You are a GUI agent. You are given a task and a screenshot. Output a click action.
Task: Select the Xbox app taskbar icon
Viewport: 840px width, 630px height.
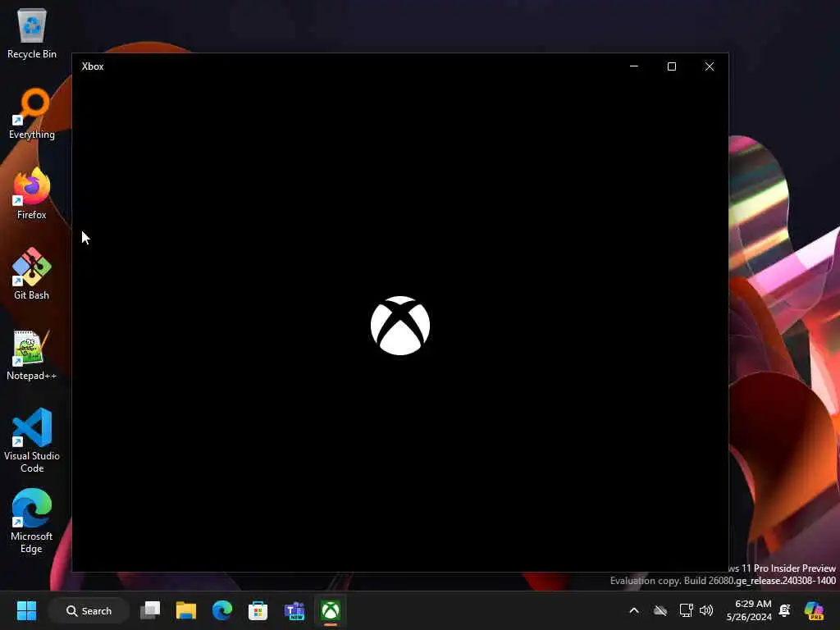coord(331,610)
